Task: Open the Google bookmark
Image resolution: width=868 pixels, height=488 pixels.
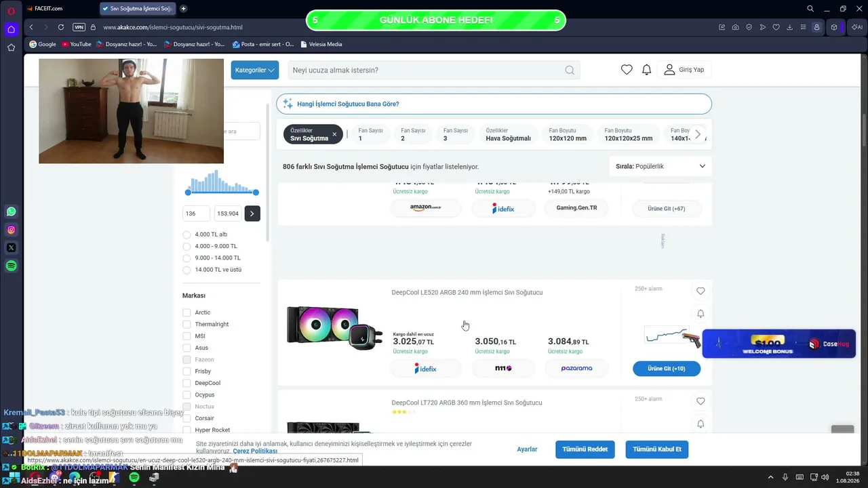Action: [43, 44]
